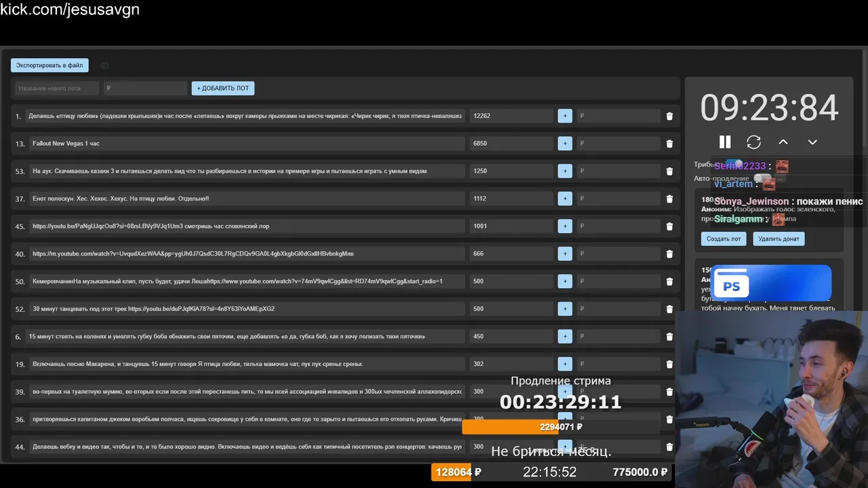868x488 pixels.
Task: Click Удалить донат button
Action: point(778,239)
